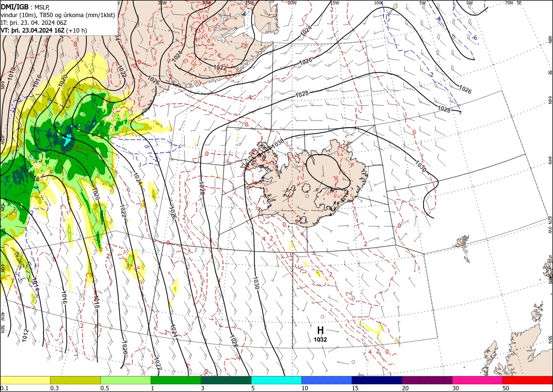This screenshot has width=553, height=392.
Task: Click the "1014" isobar label
Action: click(x=35, y=284)
